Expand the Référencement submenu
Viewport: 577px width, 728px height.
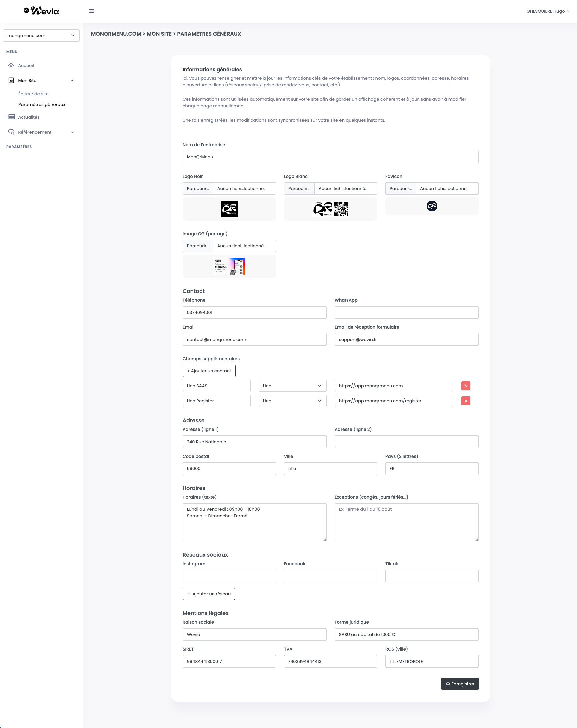[x=72, y=132]
